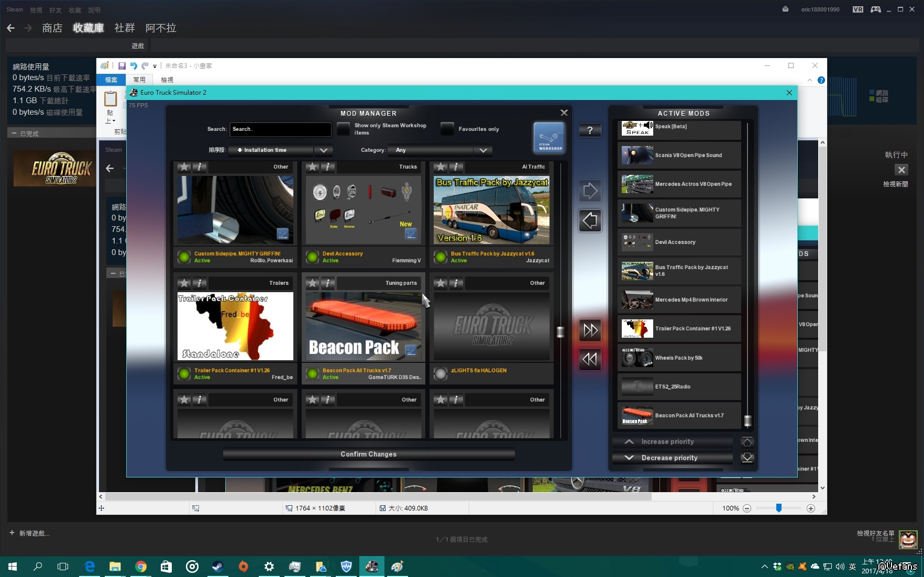Favourite the Devil Accessory mod star
The height and width of the screenshot is (577, 924).
coord(313,167)
